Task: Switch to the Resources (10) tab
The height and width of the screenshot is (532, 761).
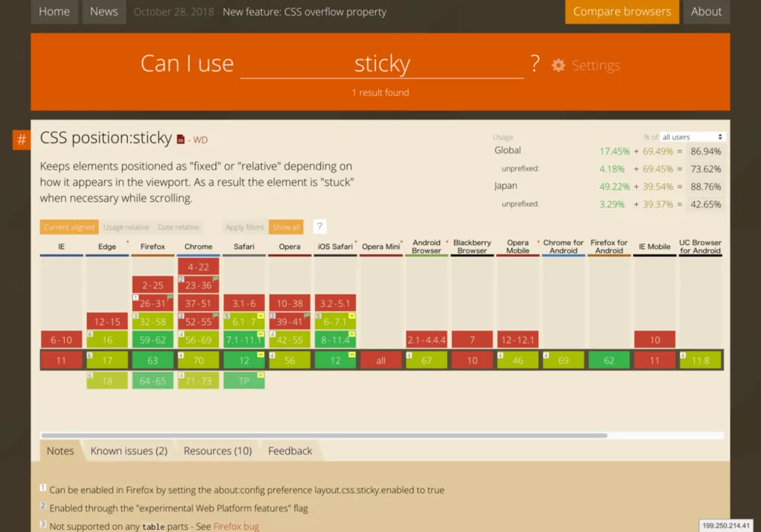Action: (218, 451)
